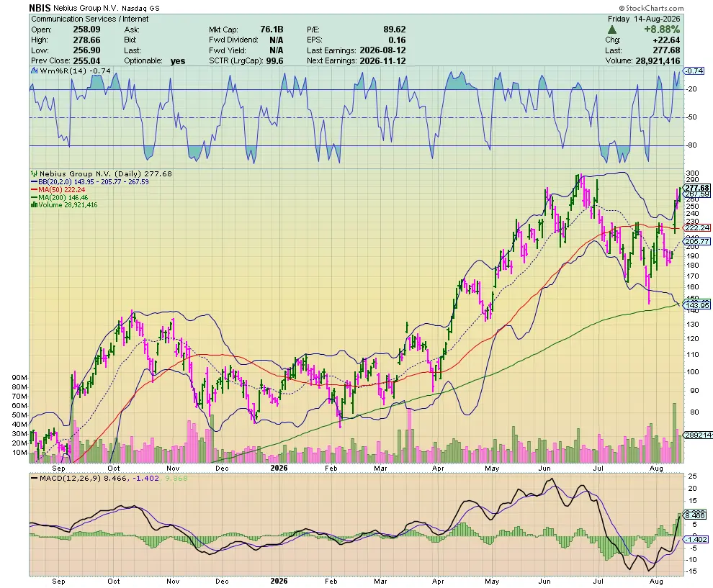This screenshot has width=713, height=588.
Task: Click the Aug label below the MACD panel
Action: [x=655, y=582]
